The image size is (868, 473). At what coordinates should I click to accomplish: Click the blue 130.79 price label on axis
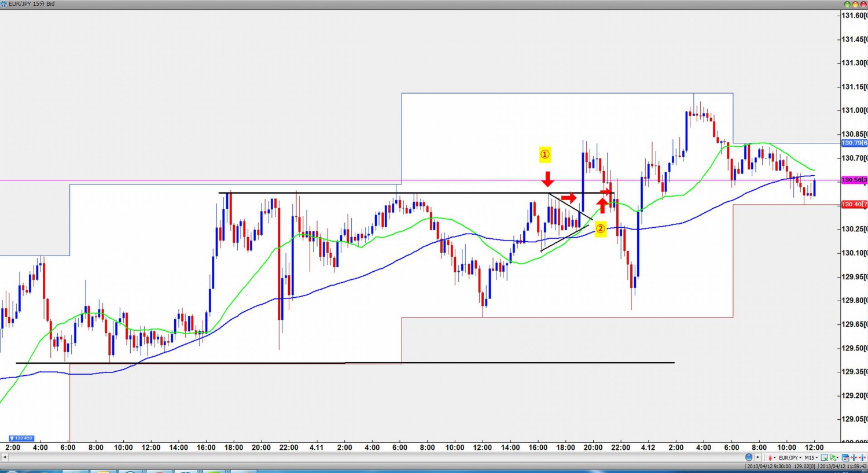(x=854, y=143)
